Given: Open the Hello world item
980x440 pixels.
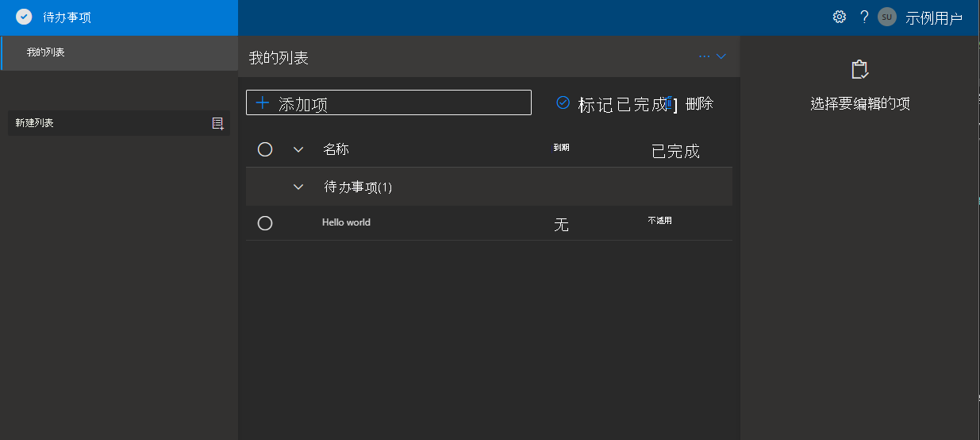Looking at the screenshot, I should point(346,222).
